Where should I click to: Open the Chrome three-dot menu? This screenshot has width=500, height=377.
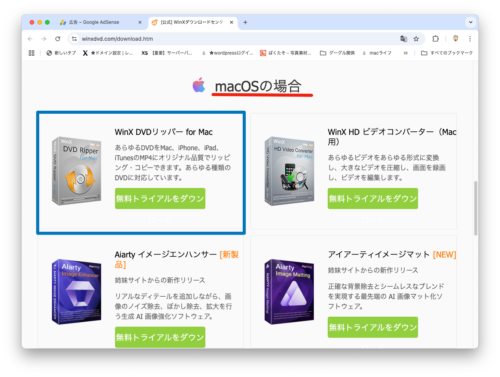coord(470,39)
